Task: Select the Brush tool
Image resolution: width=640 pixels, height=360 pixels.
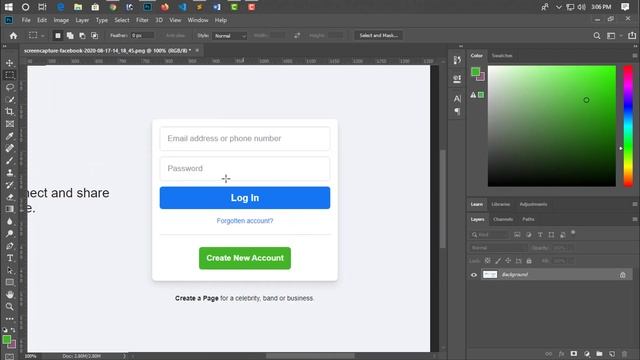Action: click(10, 160)
